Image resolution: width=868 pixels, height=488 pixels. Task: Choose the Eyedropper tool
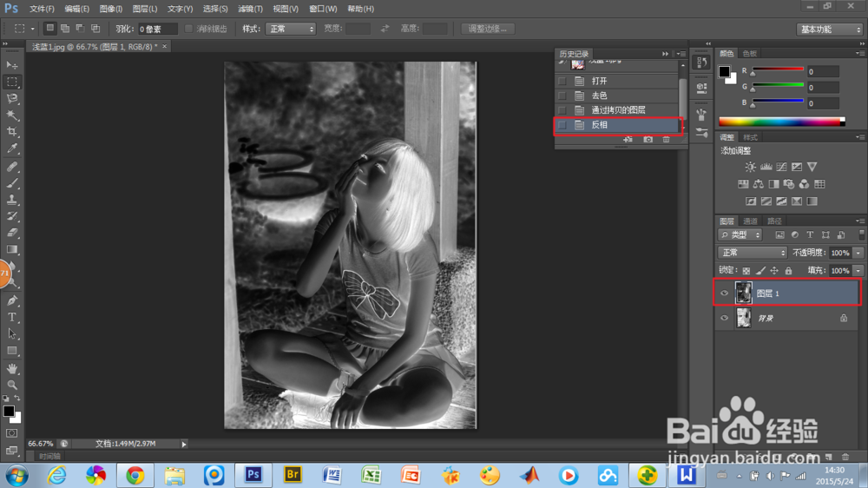12,148
